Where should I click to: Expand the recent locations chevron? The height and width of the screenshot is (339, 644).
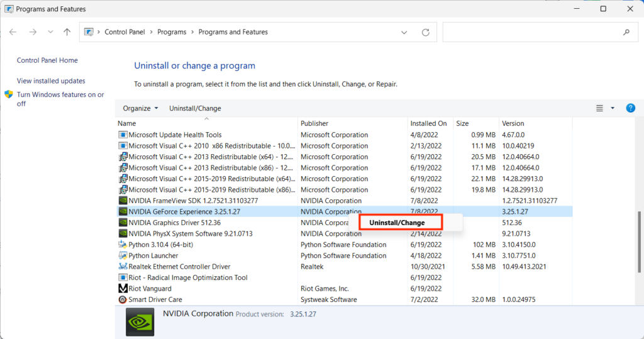pyautogui.click(x=50, y=32)
